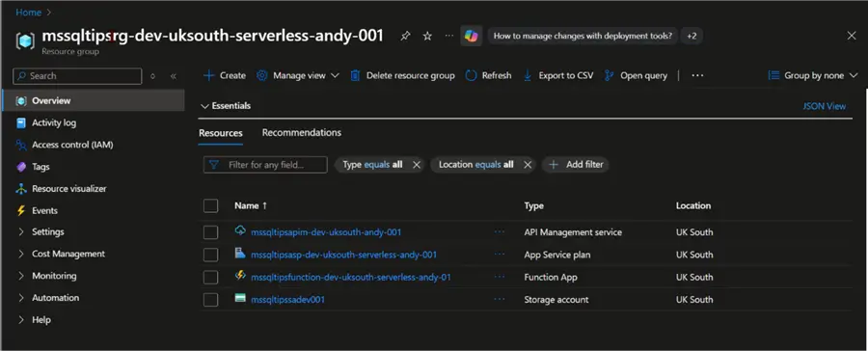
Task: Open the ellipsis menu beside the star icon
Action: click(x=448, y=36)
